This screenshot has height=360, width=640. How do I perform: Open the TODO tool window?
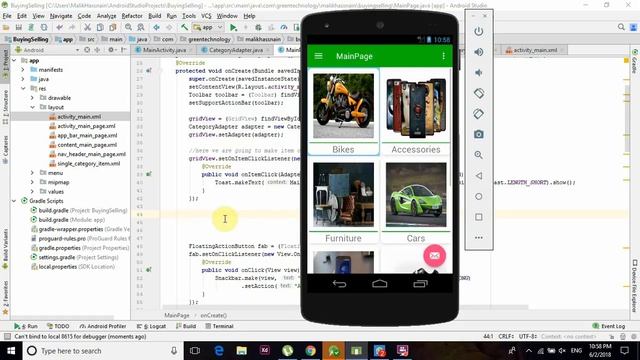click(58, 326)
